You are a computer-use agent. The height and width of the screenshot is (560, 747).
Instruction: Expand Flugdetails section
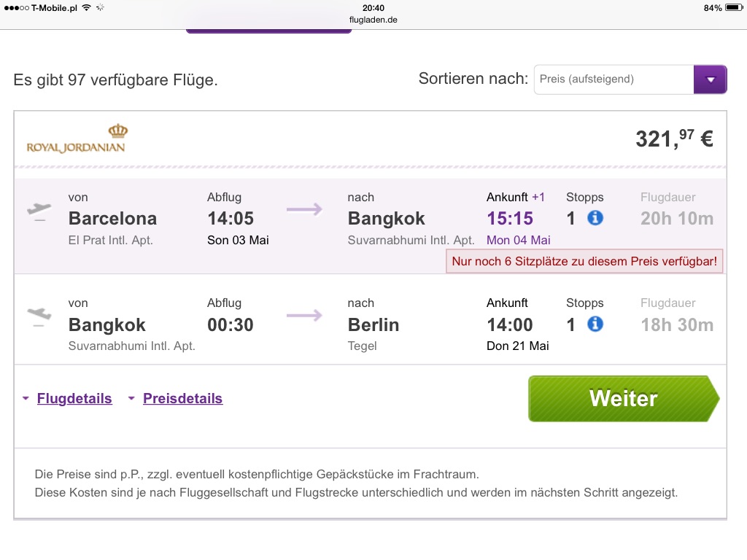(x=74, y=398)
